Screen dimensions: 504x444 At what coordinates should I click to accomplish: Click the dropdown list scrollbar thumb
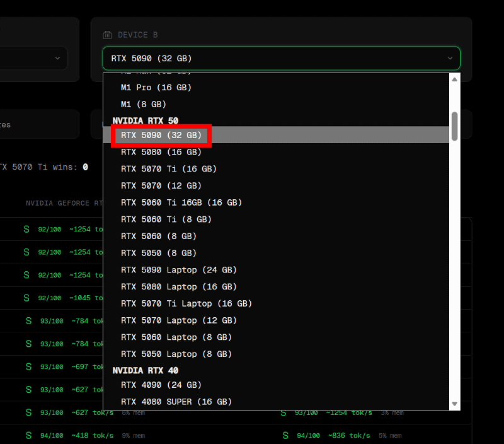[454, 126]
